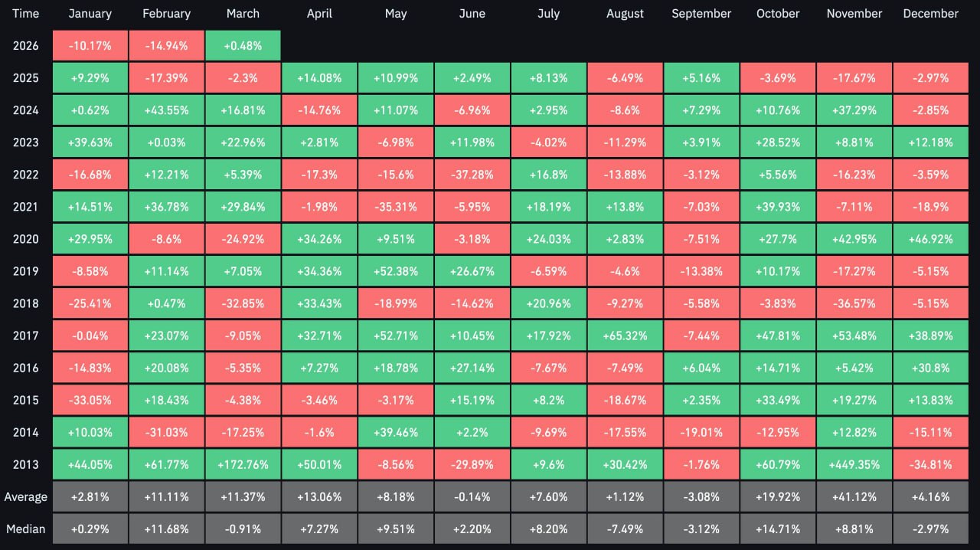The width and height of the screenshot is (980, 550).
Task: Click the -37.28% June 2022 cell
Action: click(472, 175)
